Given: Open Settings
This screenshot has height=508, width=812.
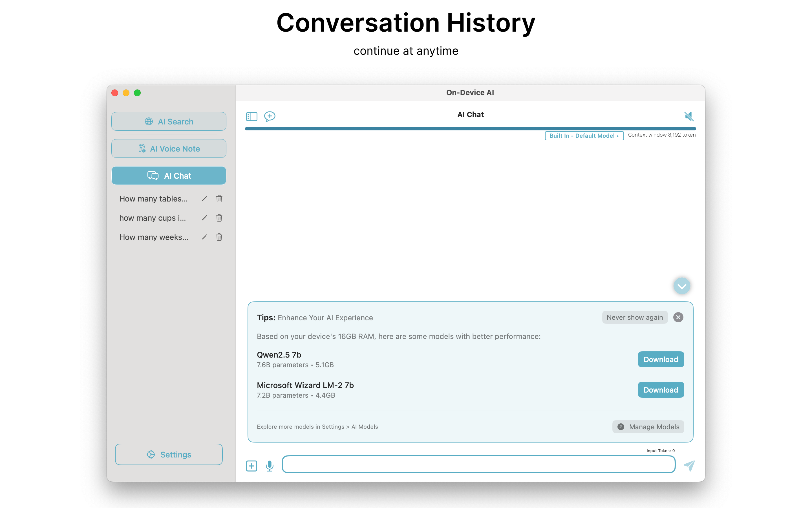Looking at the screenshot, I should click(x=169, y=454).
